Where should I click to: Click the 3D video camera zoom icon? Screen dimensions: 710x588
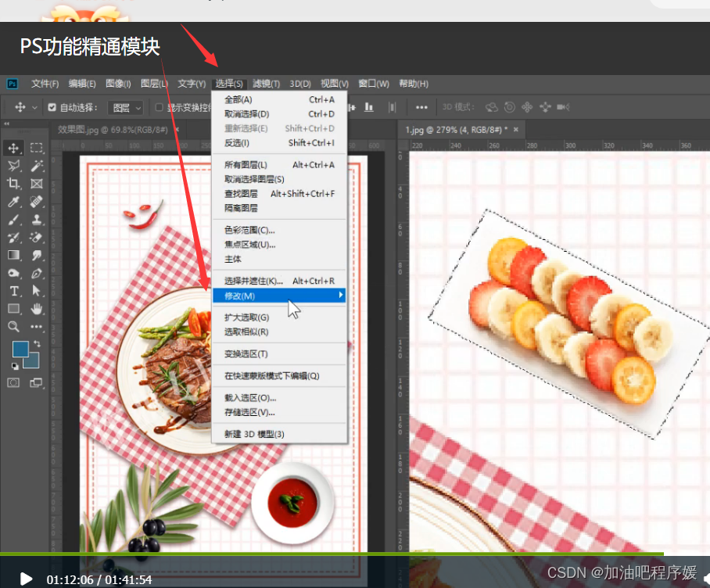click(563, 107)
